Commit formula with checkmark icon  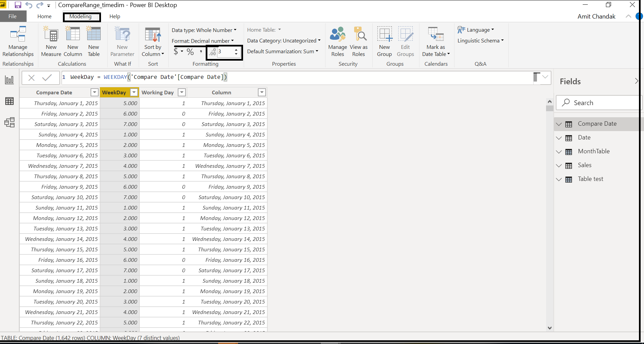(47, 78)
